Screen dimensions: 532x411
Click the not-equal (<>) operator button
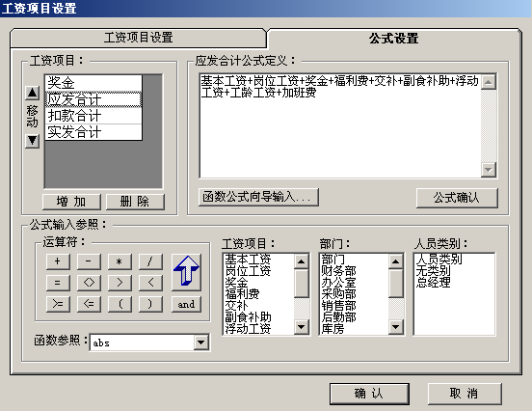pos(89,283)
